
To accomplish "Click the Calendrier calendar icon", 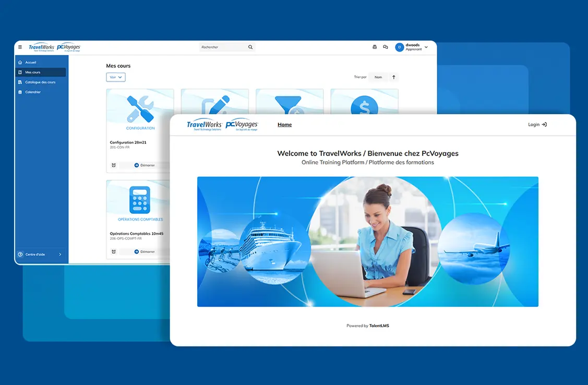I will 20,92.
